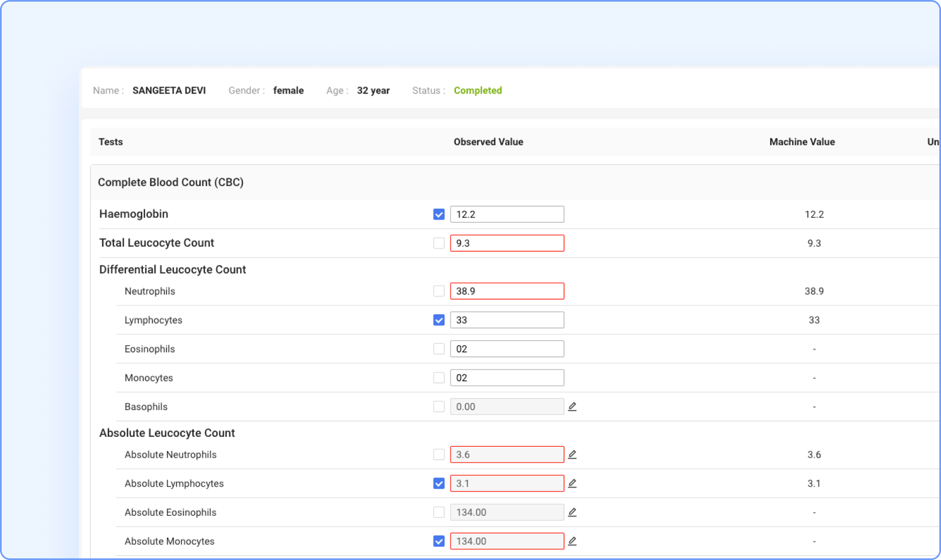Select the Monocytes checkbox
Screen dimensions: 941x560
click(x=438, y=378)
